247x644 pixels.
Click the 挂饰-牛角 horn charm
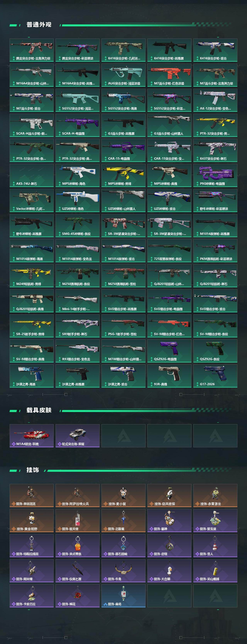pos(123,571)
